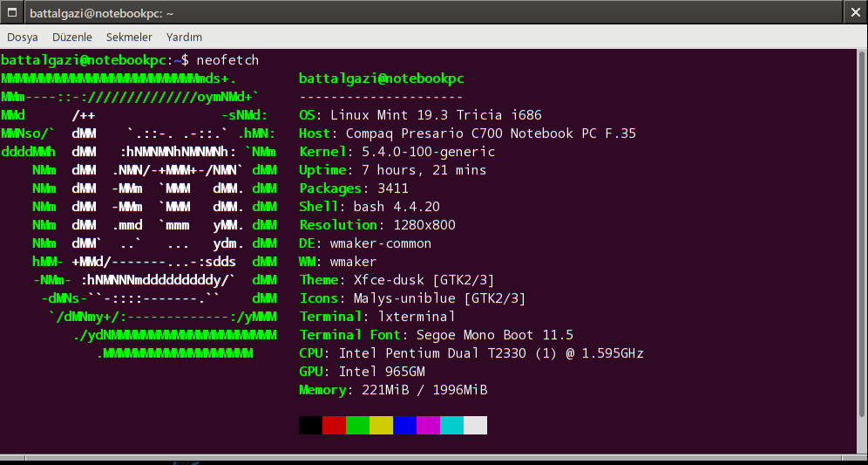Click the window menu icon in title bar
Image resolution: width=868 pixels, height=465 pixels.
point(12,12)
